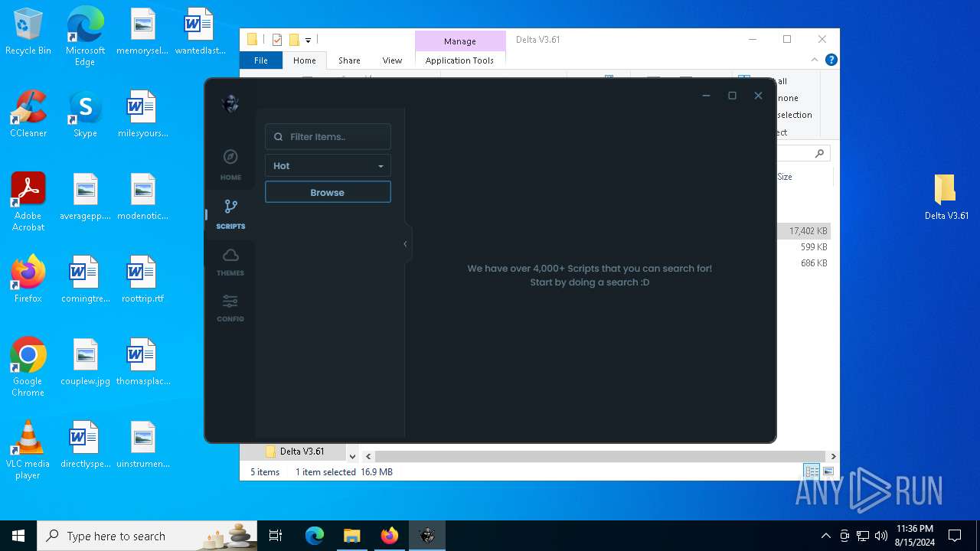980x551 pixels.
Task: Collapse the File Explorer ribbon
Action: pyautogui.click(x=815, y=60)
